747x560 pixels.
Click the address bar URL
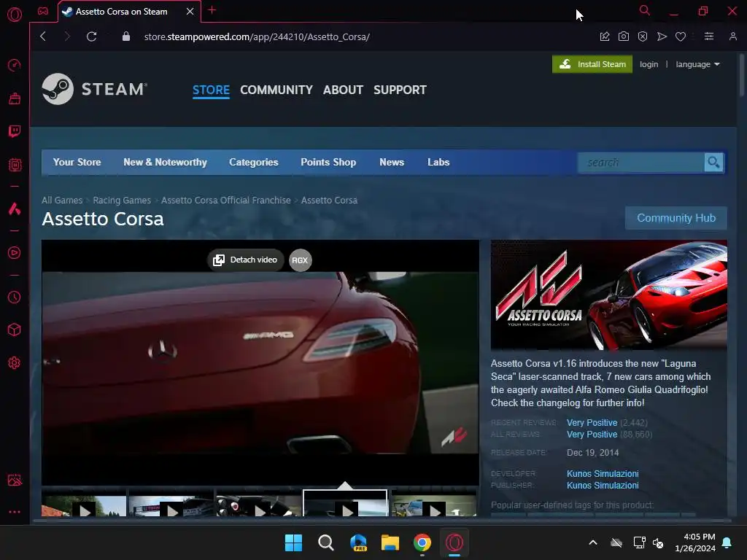pyautogui.click(x=257, y=36)
